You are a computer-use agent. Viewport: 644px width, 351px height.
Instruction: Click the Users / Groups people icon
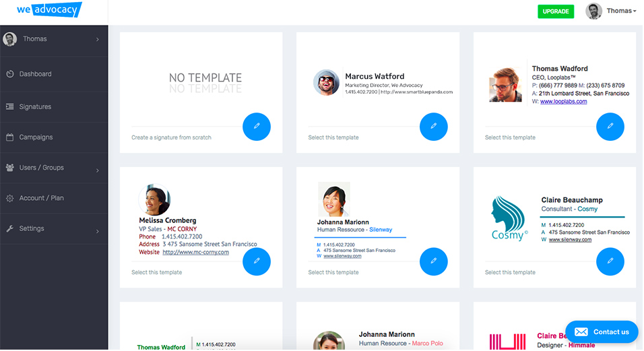10,168
